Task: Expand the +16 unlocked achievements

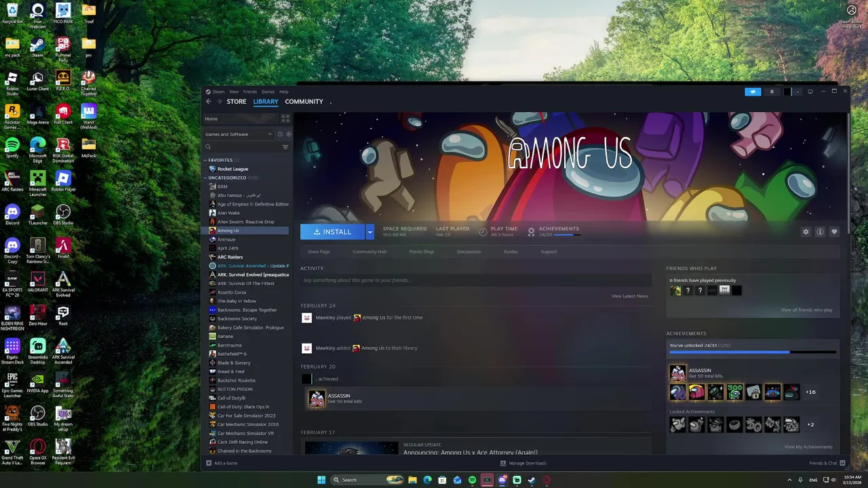Action: (810, 392)
